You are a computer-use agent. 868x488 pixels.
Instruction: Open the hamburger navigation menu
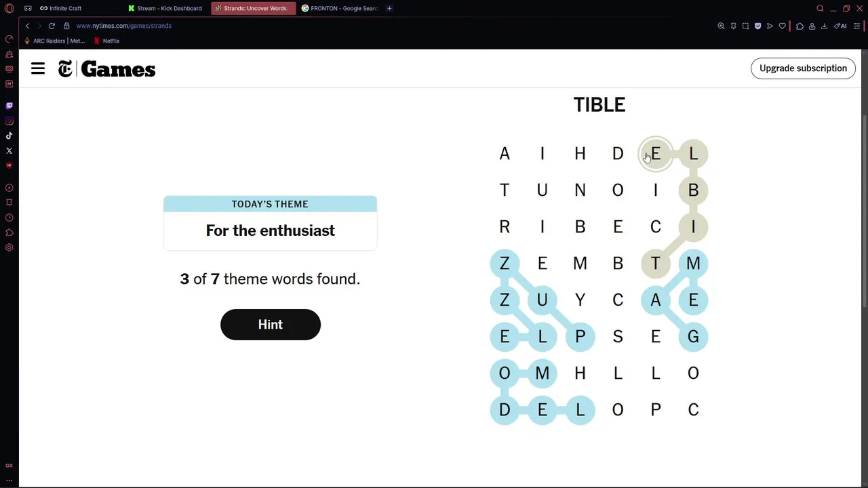(x=38, y=68)
